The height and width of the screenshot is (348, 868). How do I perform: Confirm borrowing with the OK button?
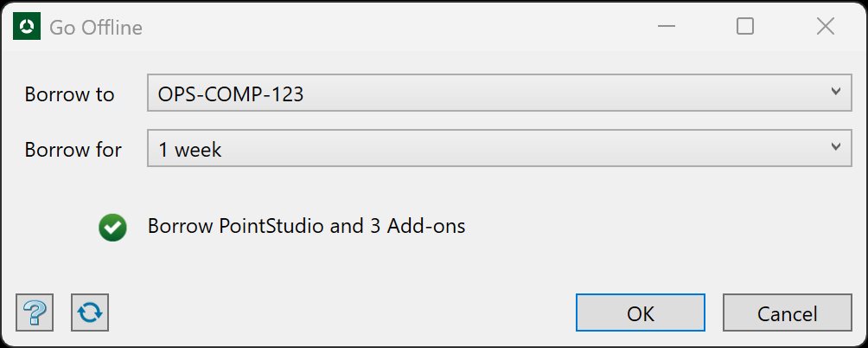point(641,313)
